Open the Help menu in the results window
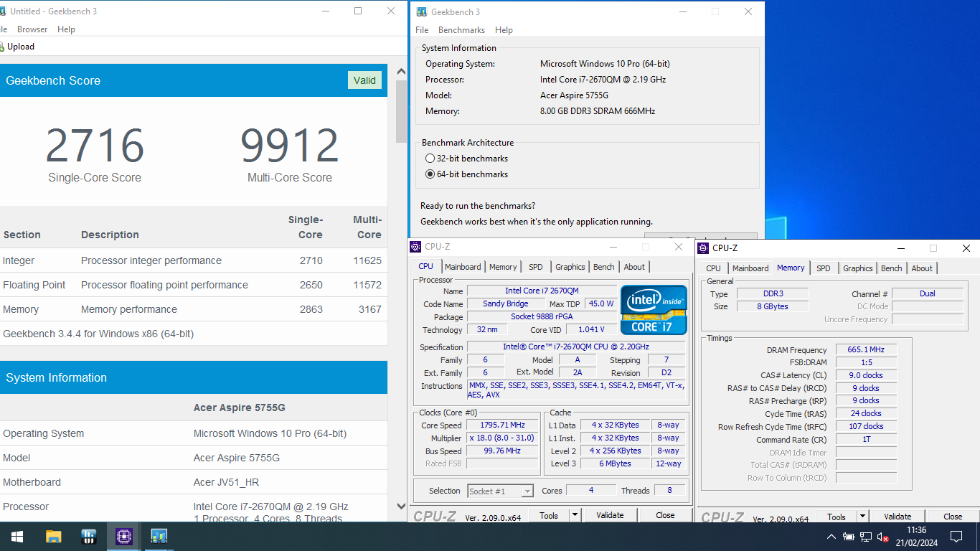 [66, 29]
